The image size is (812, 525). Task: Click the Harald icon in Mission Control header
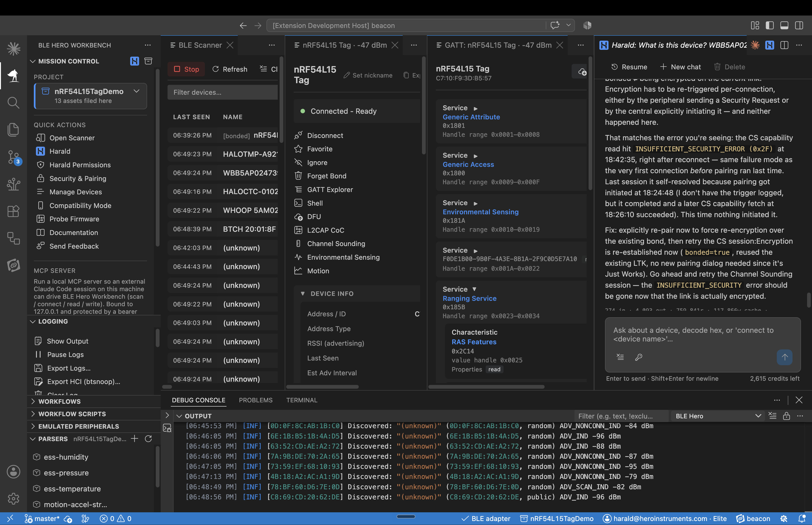(x=135, y=61)
